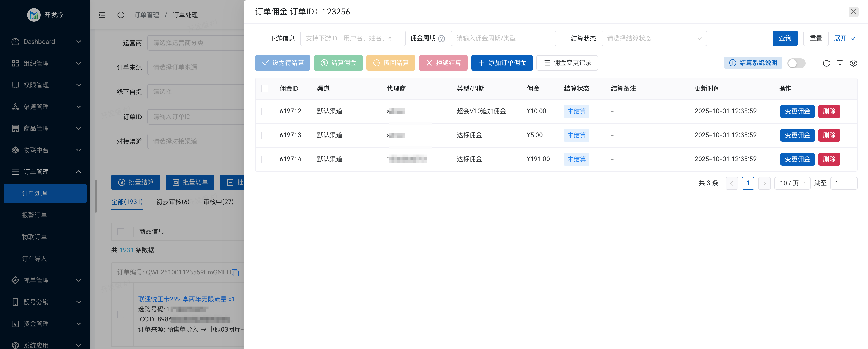Open the settings gear in the commission modal
The height and width of the screenshot is (349, 868).
854,63
